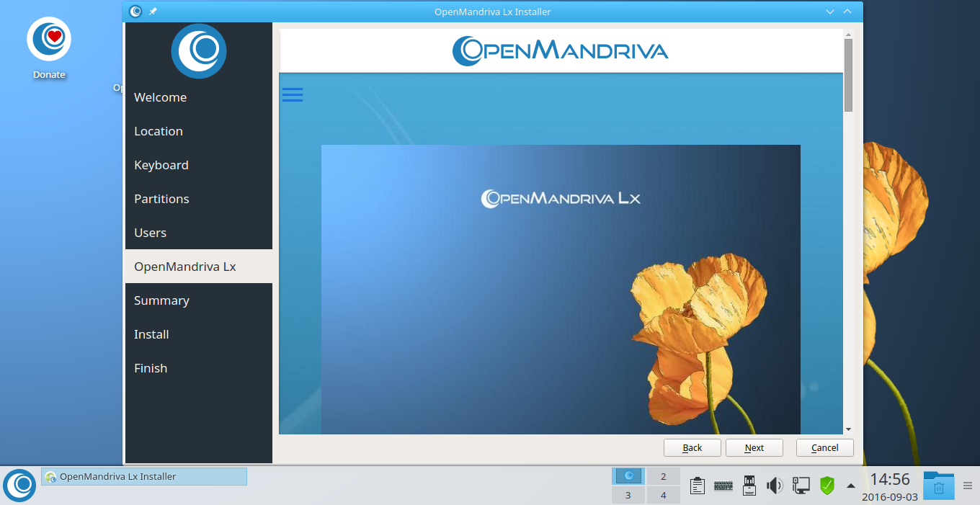Select the Finish step in the sidebar
980x505 pixels.
[199, 368]
